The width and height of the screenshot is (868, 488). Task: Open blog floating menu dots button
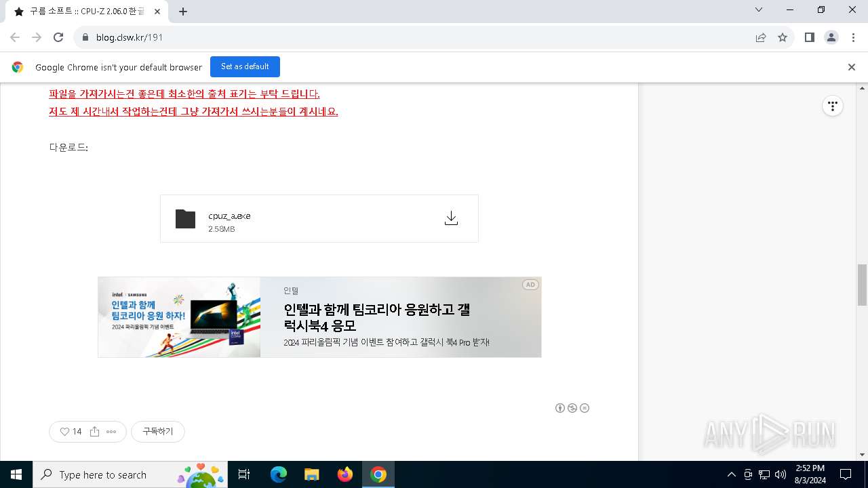[x=833, y=106]
